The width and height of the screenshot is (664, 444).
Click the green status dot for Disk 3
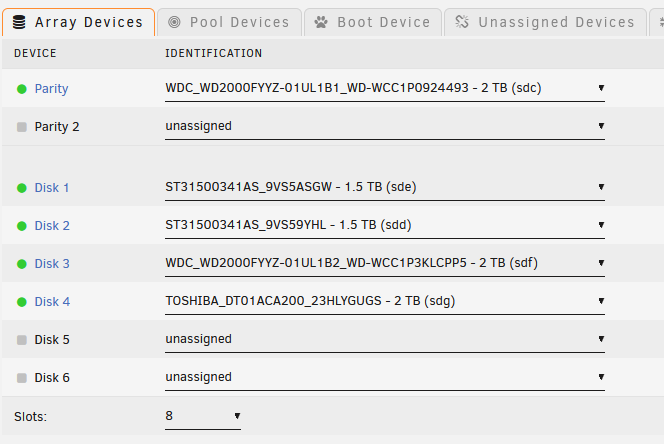(22, 264)
